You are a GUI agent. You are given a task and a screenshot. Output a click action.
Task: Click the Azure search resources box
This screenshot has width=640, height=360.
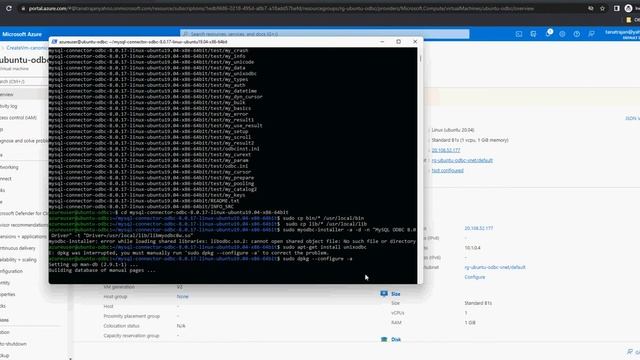click(324, 34)
